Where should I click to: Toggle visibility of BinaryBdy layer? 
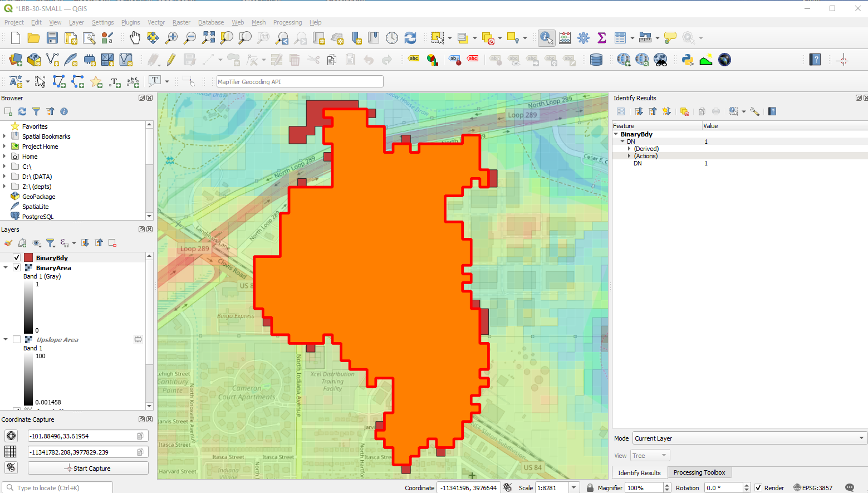(17, 257)
